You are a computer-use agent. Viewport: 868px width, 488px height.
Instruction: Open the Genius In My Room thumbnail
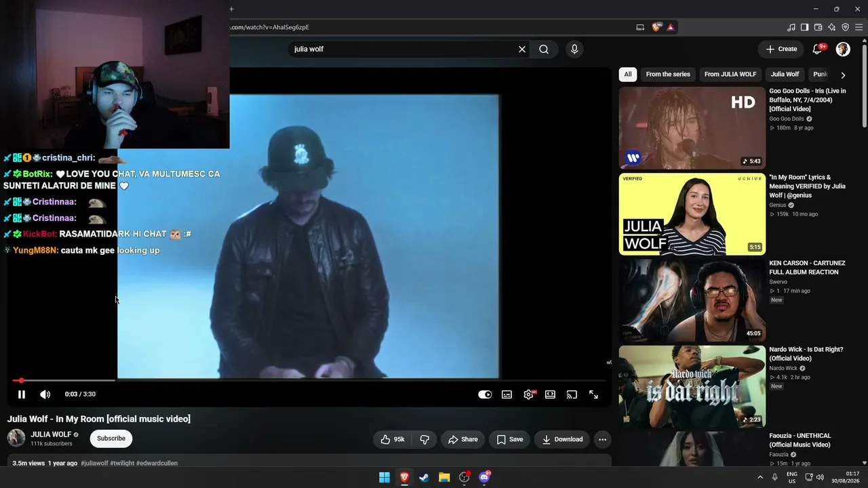click(692, 214)
